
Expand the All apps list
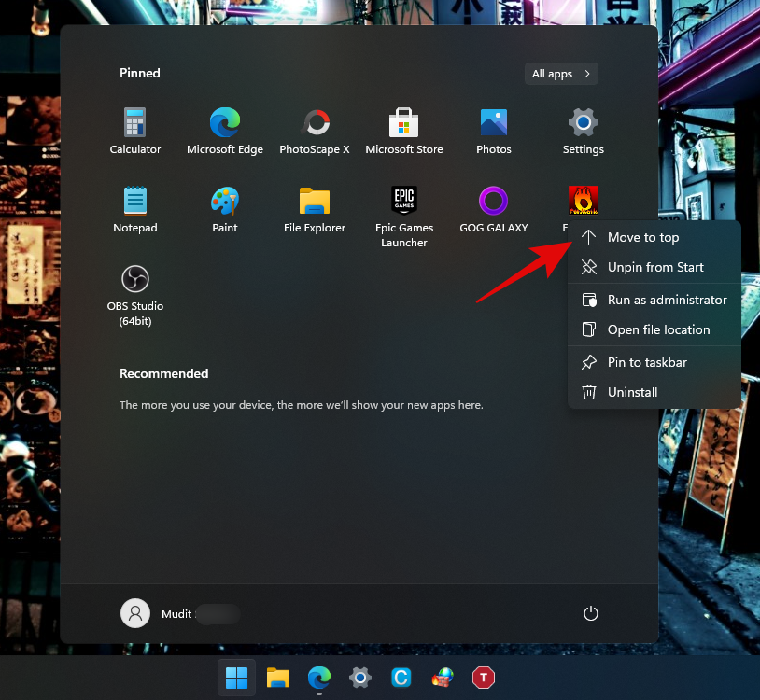(561, 74)
